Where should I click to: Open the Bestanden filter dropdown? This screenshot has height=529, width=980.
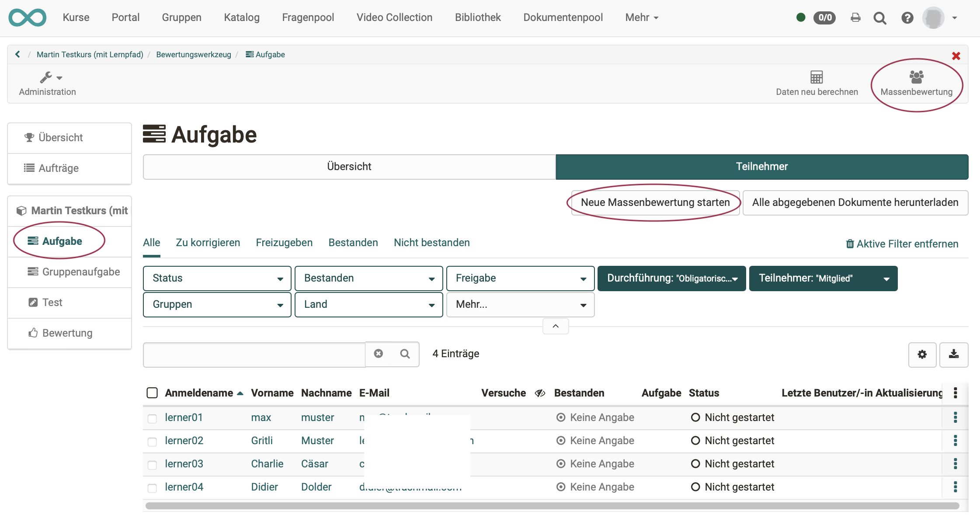369,278
